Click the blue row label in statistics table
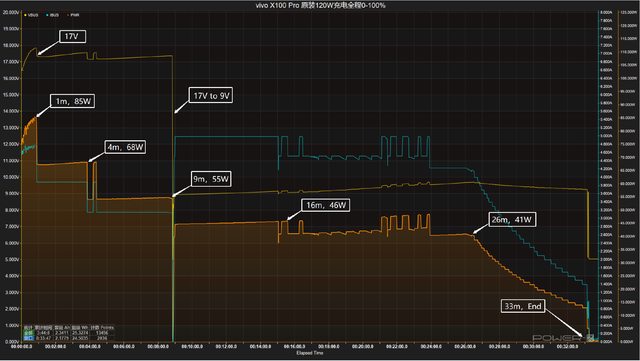Screen dimensions: 640x361 [29, 338]
